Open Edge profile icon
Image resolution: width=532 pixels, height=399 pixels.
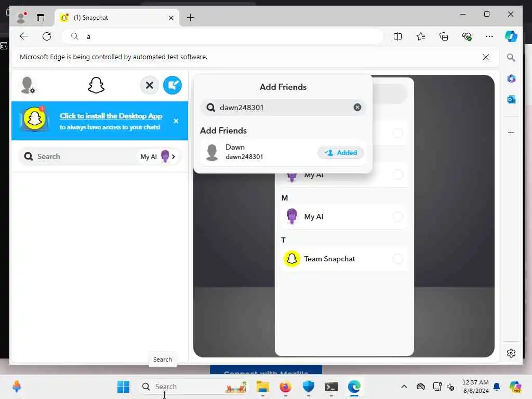pos(22,17)
